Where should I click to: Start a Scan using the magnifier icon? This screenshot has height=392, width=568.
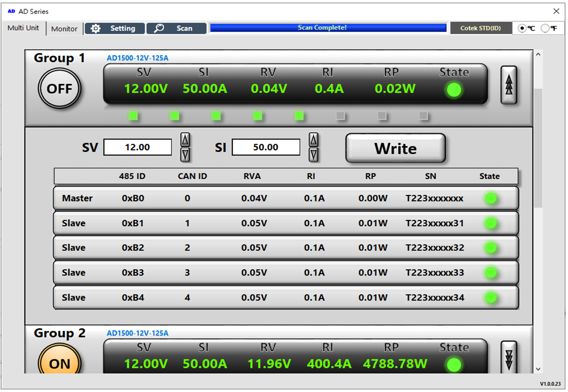[x=176, y=28]
